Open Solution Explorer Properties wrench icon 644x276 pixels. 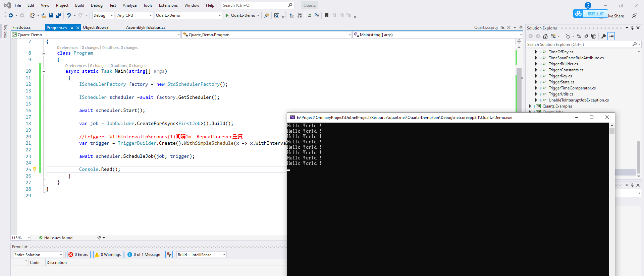[604, 36]
